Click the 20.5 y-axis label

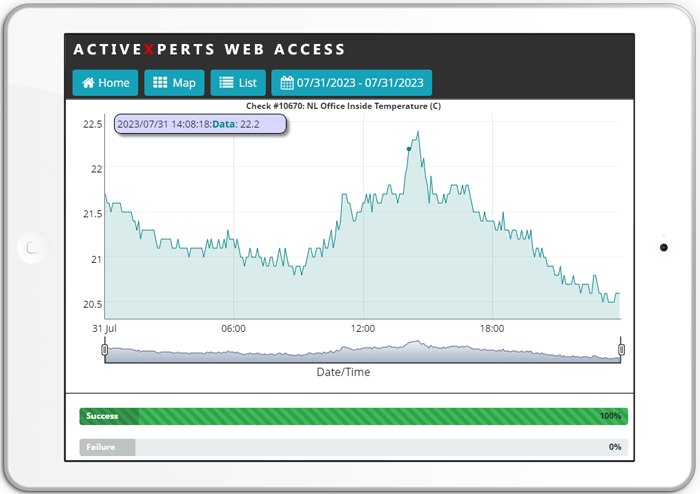coord(92,304)
